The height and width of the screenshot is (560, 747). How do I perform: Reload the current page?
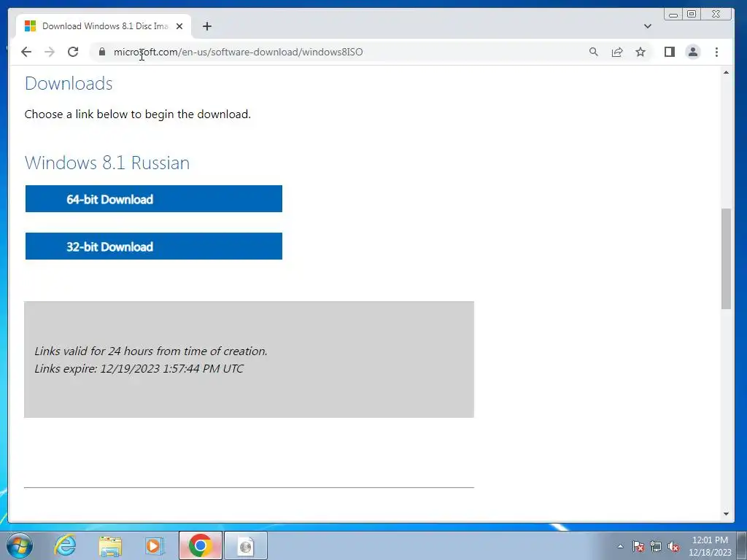[x=73, y=52]
